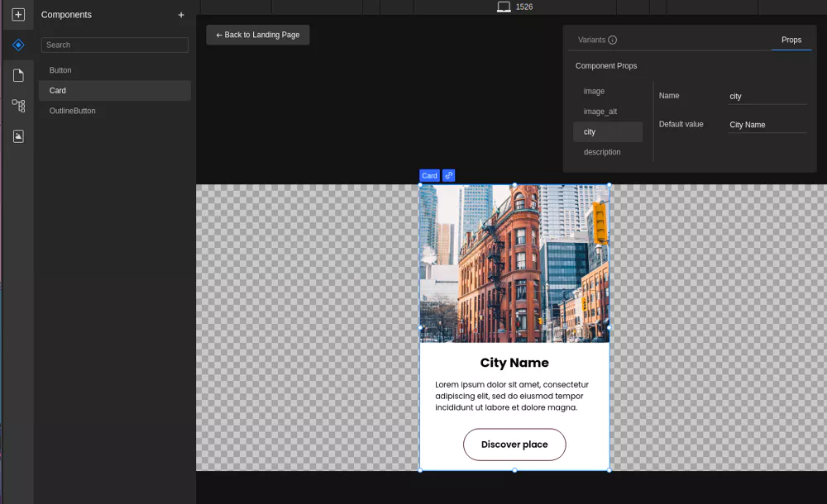The image size is (827, 504).
Task: Select Button in the components list
Action: point(60,70)
